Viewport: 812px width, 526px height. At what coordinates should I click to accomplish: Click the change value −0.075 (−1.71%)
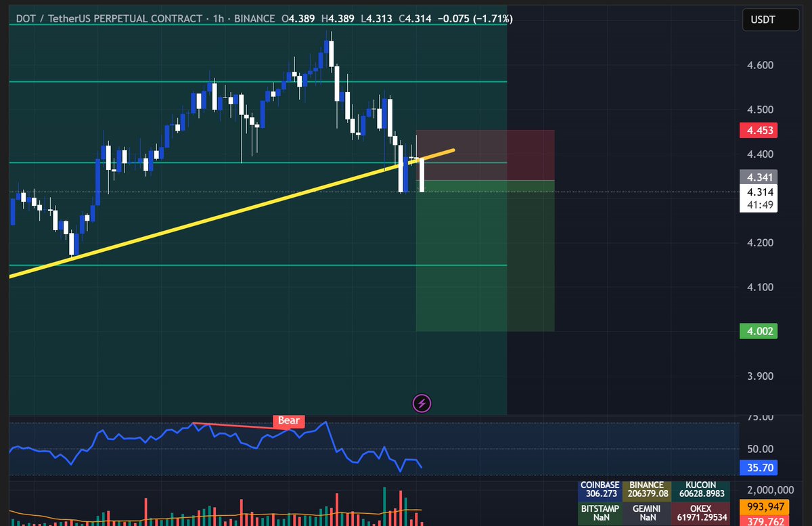pyautogui.click(x=475, y=19)
